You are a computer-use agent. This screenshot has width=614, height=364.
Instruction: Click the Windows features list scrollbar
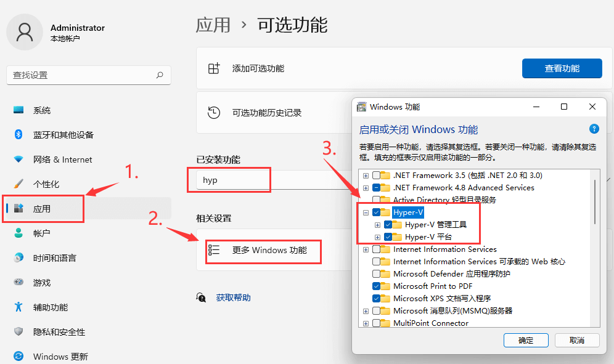[595, 203]
